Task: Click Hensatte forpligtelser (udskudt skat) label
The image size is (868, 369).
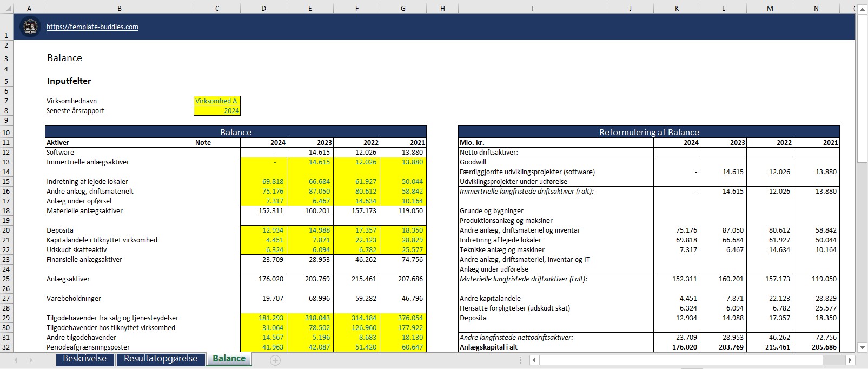Action: 515,308
